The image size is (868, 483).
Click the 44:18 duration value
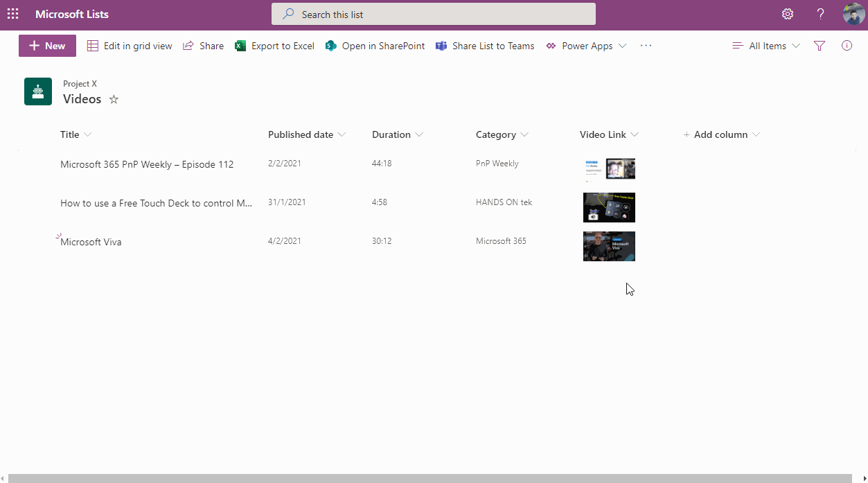[382, 164]
